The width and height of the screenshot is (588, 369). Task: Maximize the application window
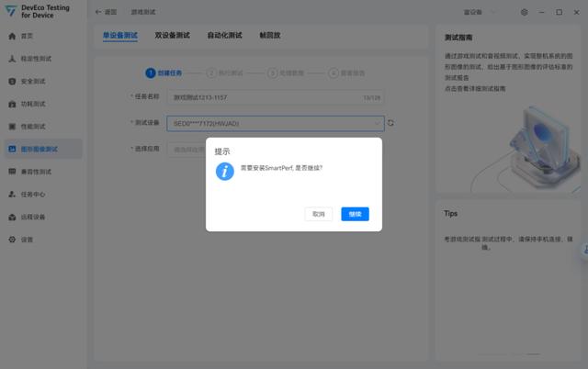(559, 12)
